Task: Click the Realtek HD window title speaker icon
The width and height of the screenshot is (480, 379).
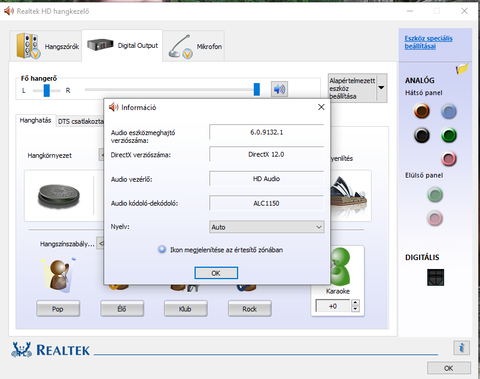Action: pyautogui.click(x=9, y=11)
